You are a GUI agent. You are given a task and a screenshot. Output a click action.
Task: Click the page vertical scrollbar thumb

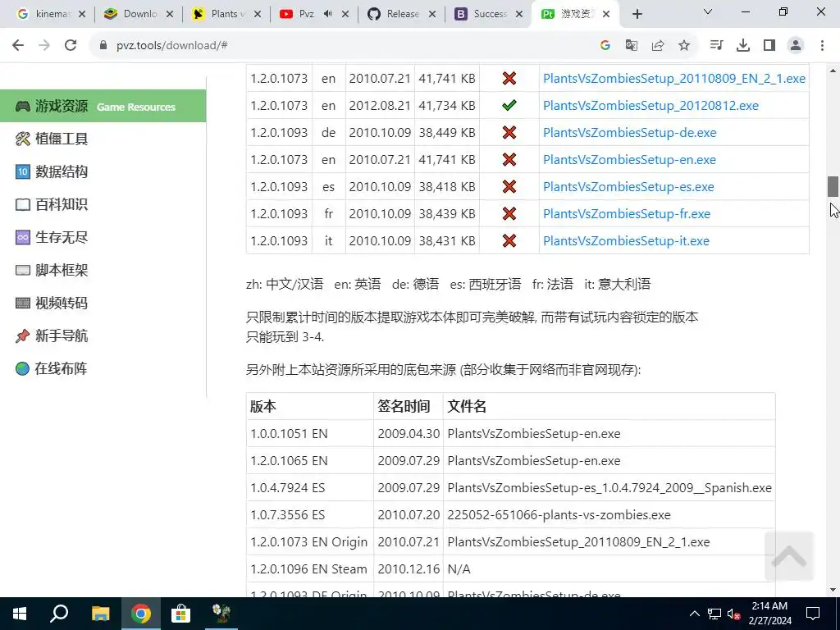pos(833,186)
